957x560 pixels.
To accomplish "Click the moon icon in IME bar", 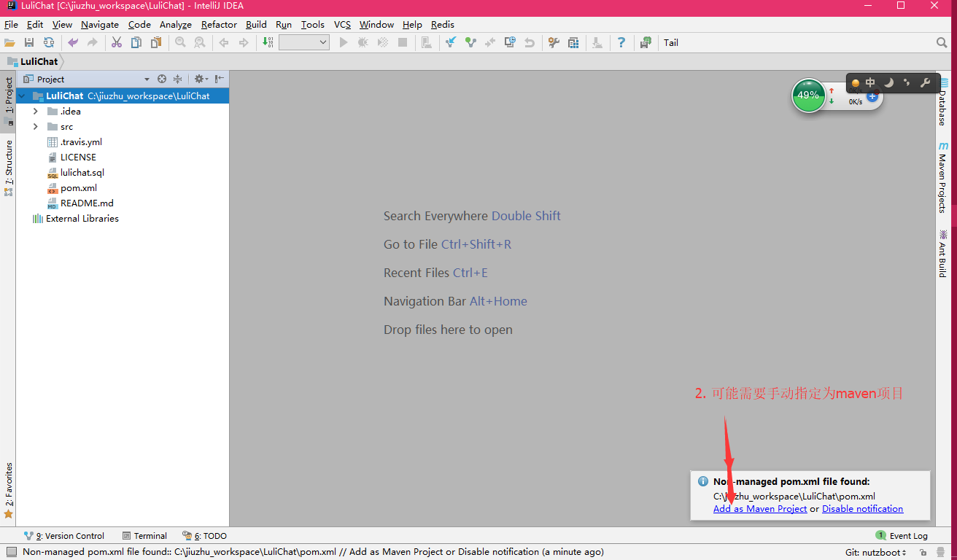I will 888,83.
